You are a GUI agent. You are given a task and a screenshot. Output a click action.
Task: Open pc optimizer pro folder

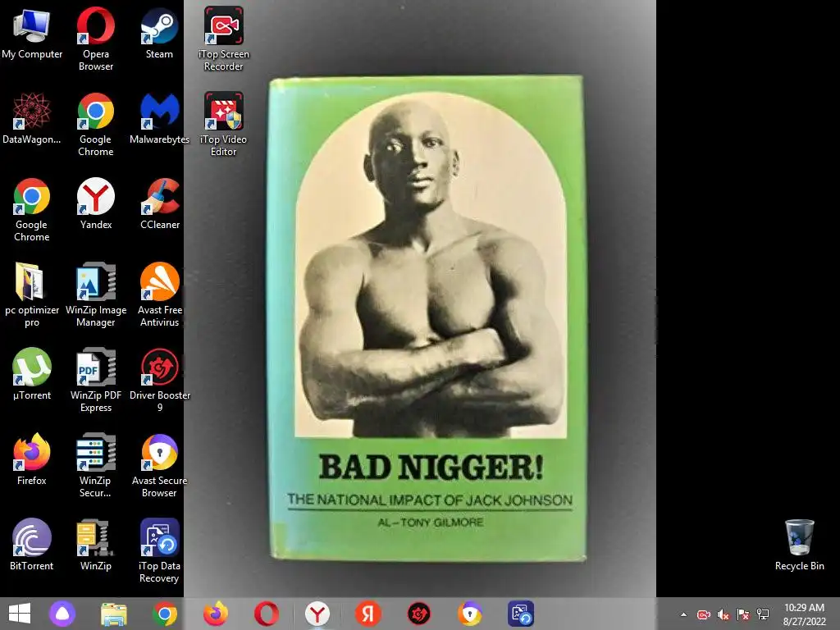32,294
